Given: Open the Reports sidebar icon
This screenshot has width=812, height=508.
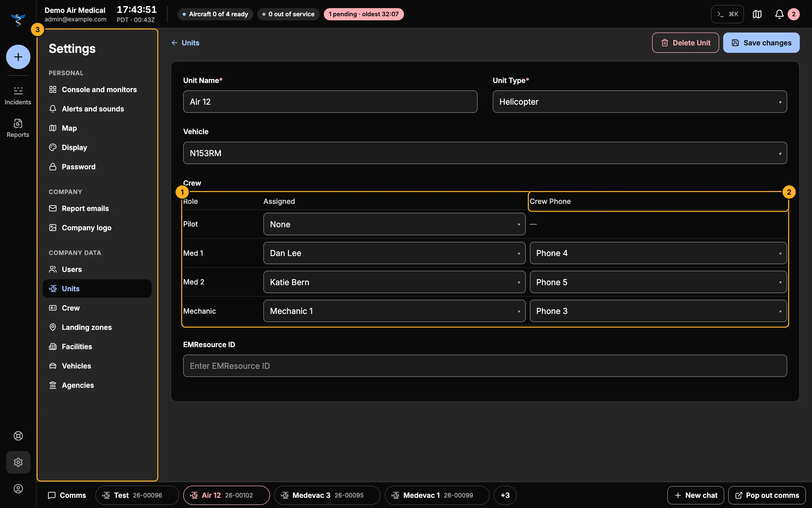Looking at the screenshot, I should (18, 128).
